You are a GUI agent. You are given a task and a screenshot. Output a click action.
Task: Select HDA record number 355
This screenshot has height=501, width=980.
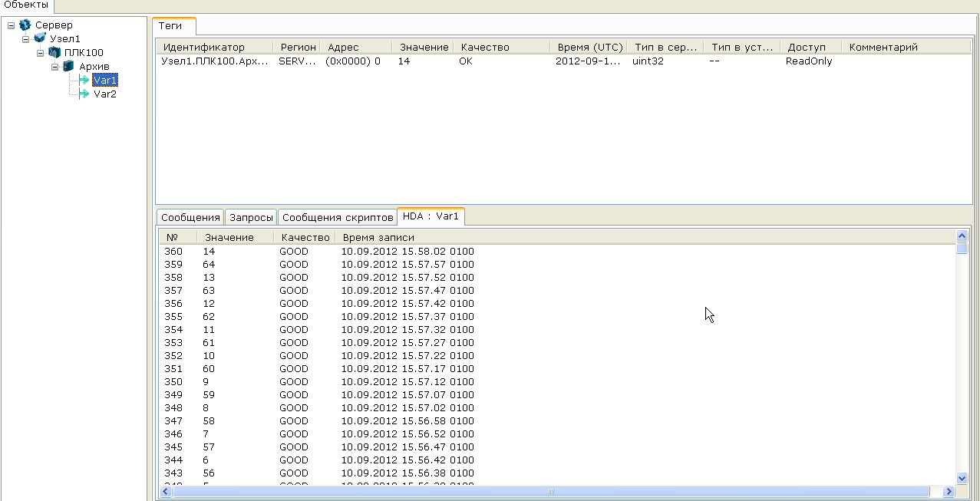[x=173, y=317]
